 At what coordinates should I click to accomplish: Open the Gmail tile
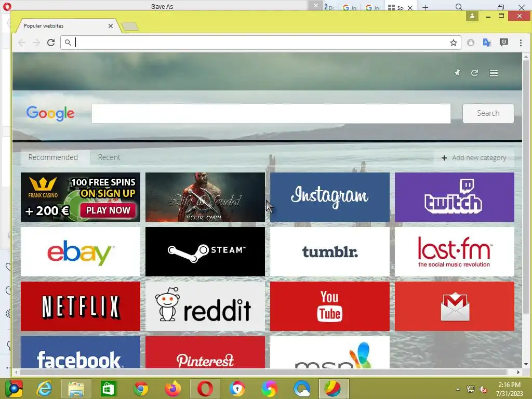[454, 306]
